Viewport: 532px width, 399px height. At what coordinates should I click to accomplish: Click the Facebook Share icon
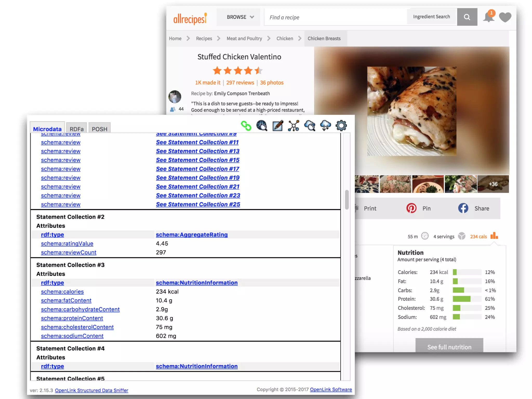[463, 208]
